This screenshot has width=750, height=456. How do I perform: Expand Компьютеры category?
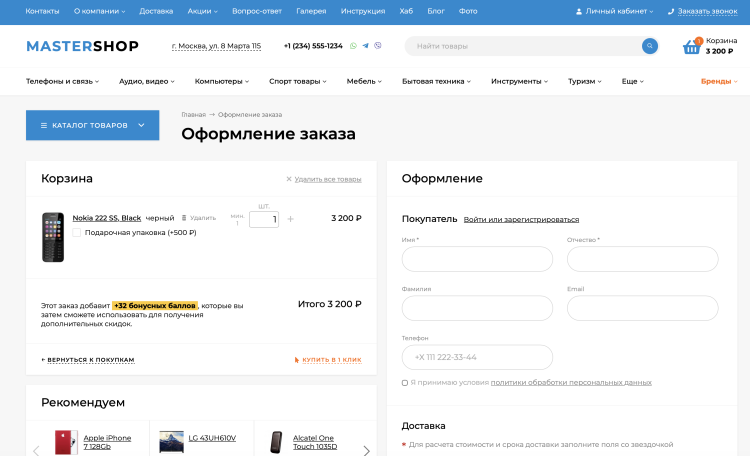click(222, 81)
